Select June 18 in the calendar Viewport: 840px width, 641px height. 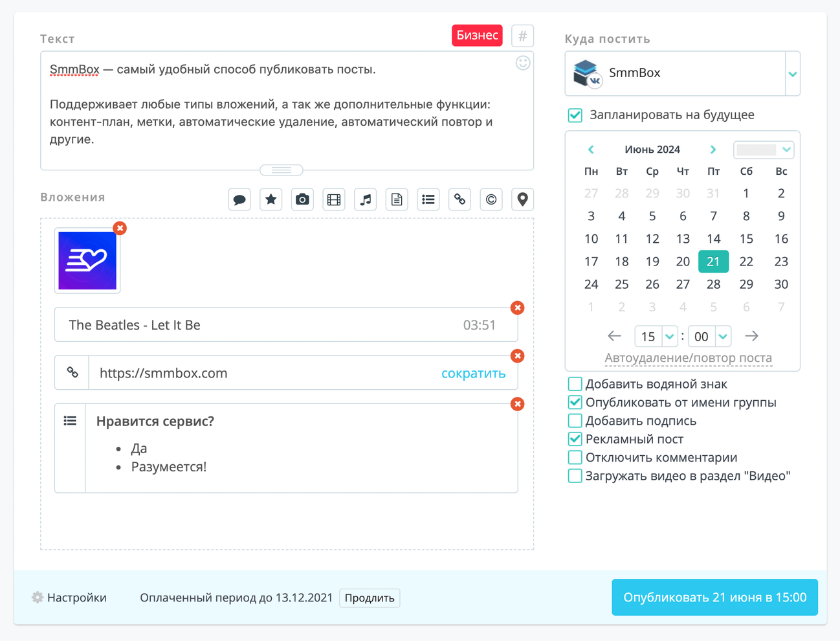621,262
